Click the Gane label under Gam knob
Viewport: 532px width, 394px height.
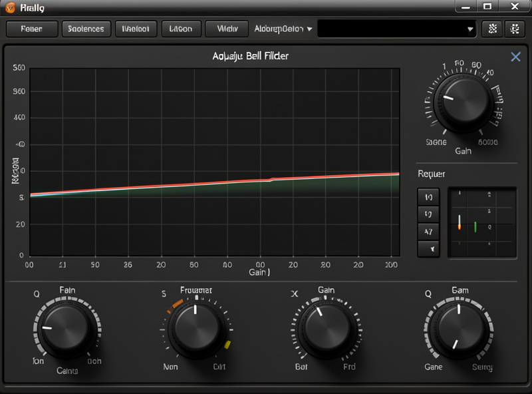(434, 367)
